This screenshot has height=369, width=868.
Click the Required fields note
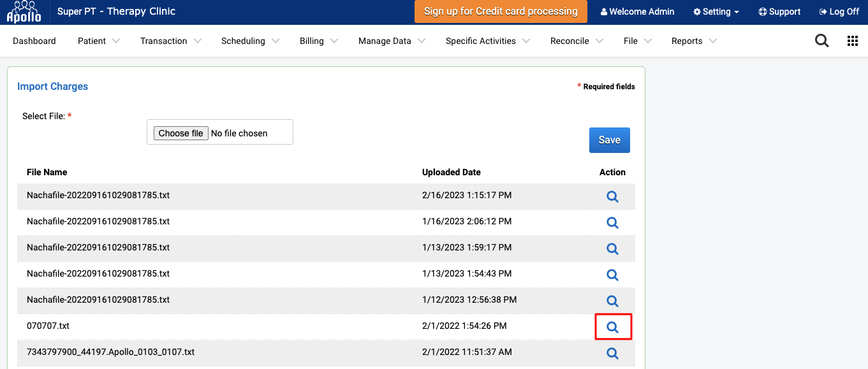pos(606,87)
